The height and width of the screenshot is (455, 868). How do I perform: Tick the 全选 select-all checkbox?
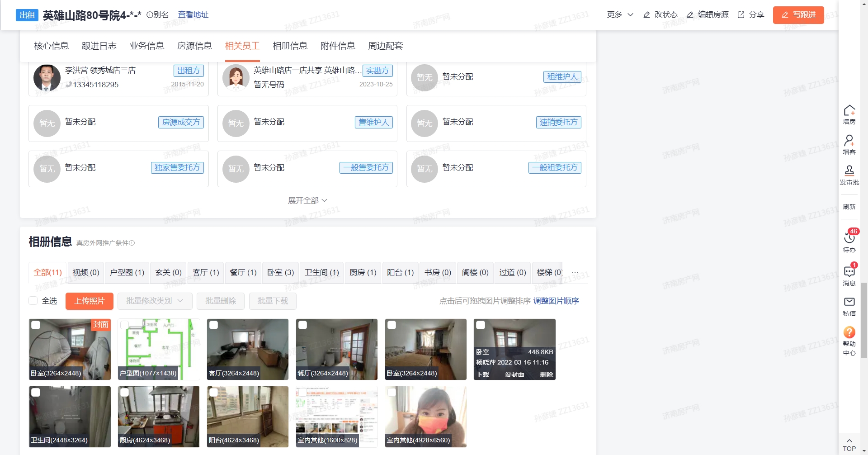tap(33, 301)
